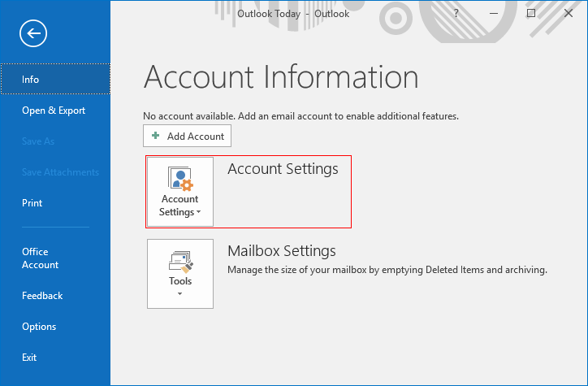The height and width of the screenshot is (386, 588).
Task: Open the Feedback page
Action: point(55,296)
